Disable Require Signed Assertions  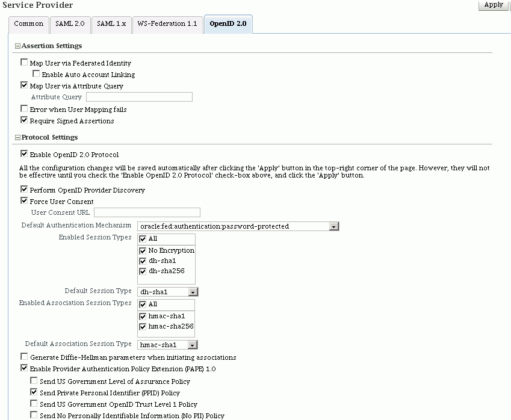coord(24,119)
